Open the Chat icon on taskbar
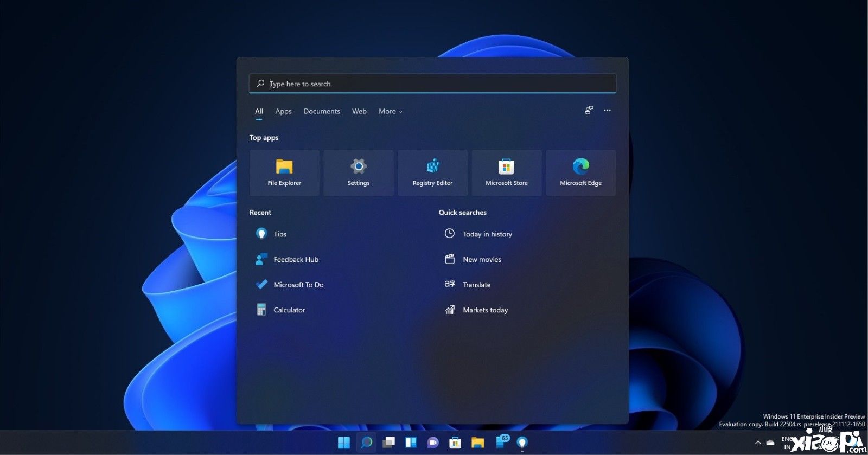Image resolution: width=868 pixels, height=455 pixels. [x=433, y=443]
